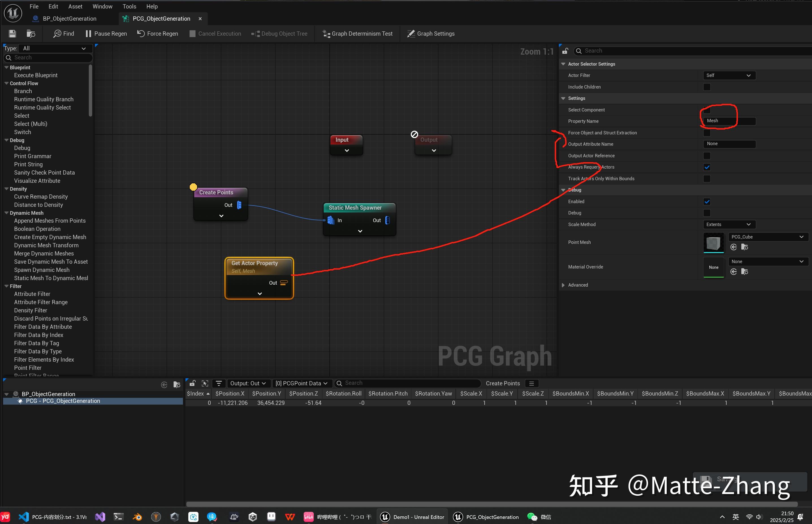Collapse the Dynamic Mesh category in node list
This screenshot has width=812, height=524.
point(7,213)
